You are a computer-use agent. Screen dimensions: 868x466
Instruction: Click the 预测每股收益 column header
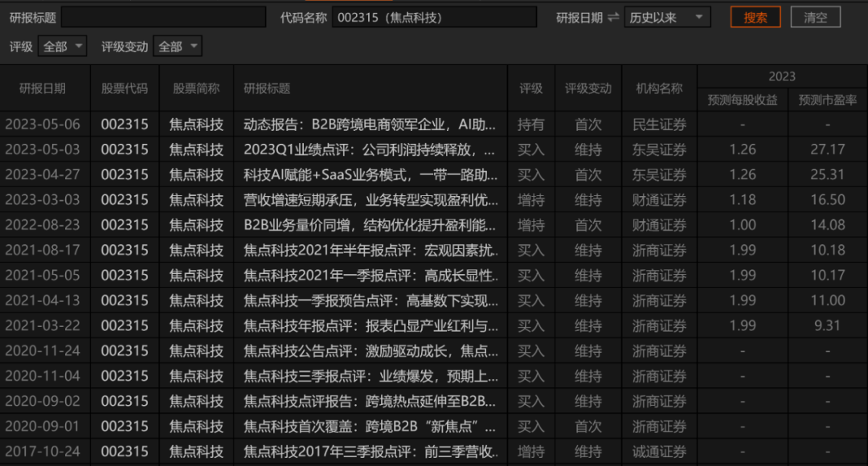(x=743, y=100)
